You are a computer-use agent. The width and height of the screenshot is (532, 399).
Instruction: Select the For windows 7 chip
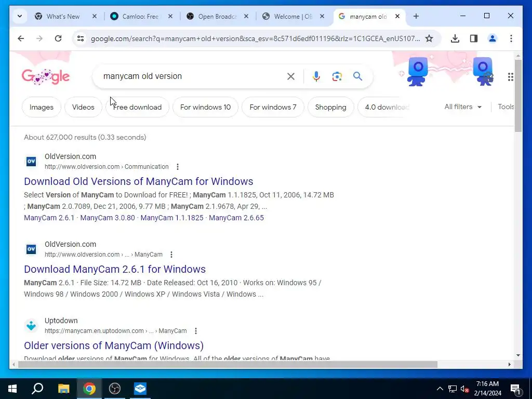[273, 107]
